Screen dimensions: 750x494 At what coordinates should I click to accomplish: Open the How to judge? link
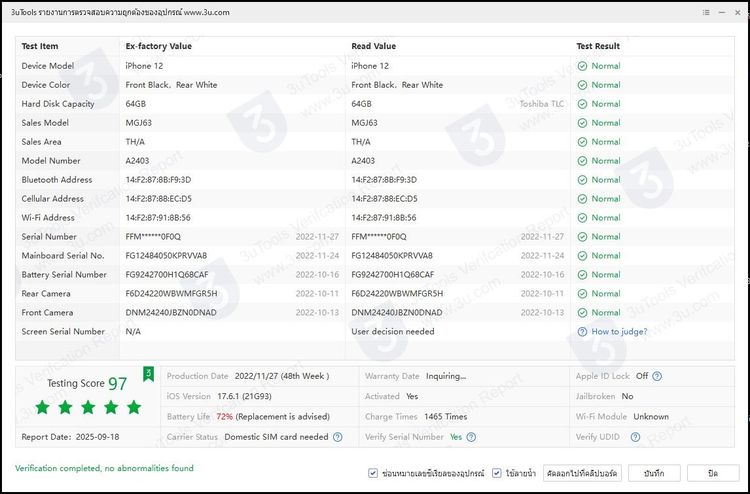(619, 331)
